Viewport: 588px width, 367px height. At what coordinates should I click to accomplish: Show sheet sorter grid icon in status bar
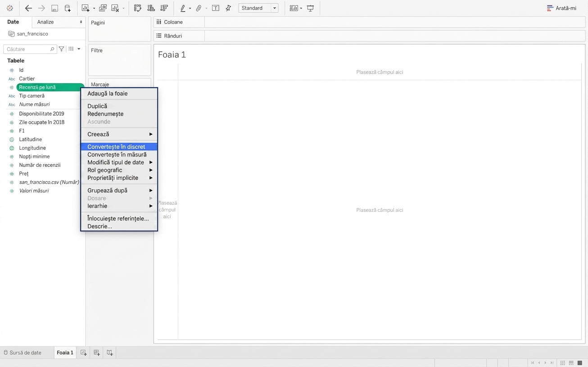[x=563, y=363]
